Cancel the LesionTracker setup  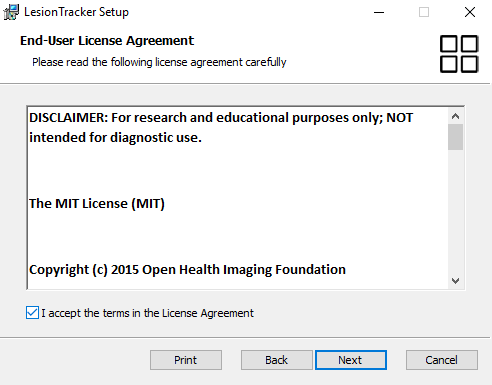(442, 360)
